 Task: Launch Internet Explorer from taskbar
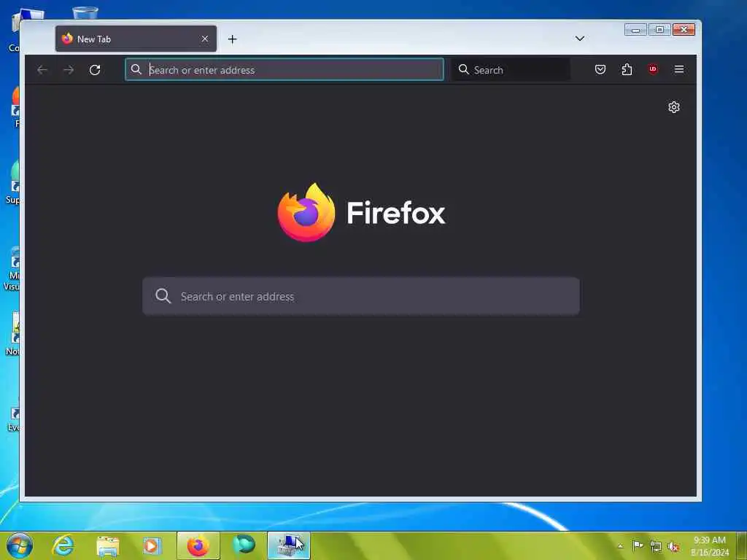(63, 545)
